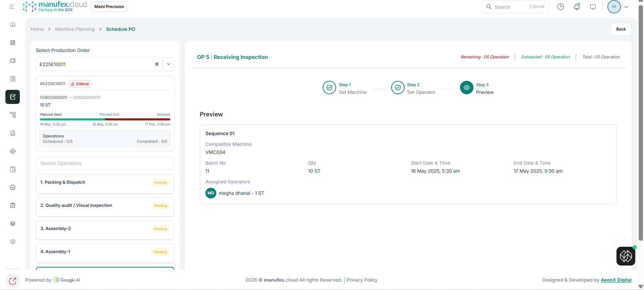This screenshot has width=644, height=290.
Task: Expand the production order dropdown arrow
Action: pos(169,64)
